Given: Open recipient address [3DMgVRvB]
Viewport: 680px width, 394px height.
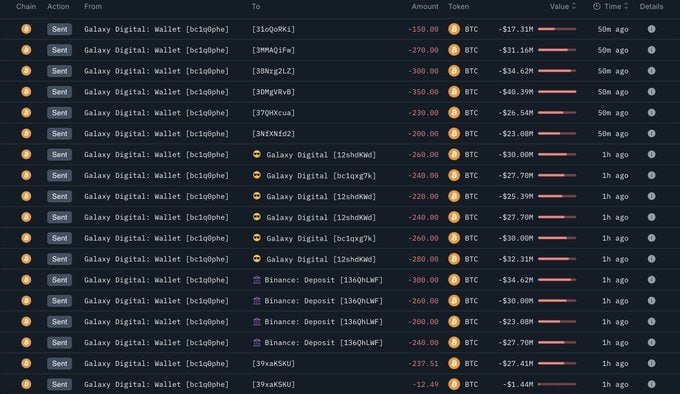Looking at the screenshot, I should pyautogui.click(x=273, y=91).
